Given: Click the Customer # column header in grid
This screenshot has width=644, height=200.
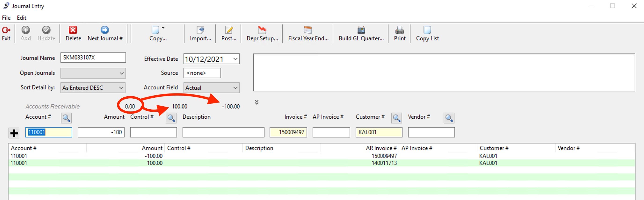Looking at the screenshot, I should 516,148.
